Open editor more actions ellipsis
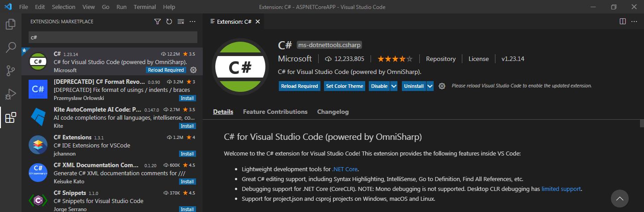The width and height of the screenshot is (644, 212). tap(634, 21)
